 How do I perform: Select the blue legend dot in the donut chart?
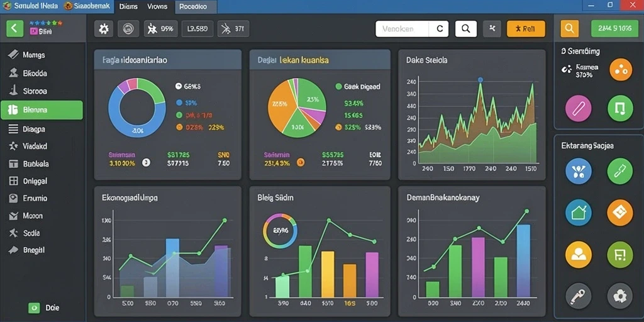click(179, 103)
